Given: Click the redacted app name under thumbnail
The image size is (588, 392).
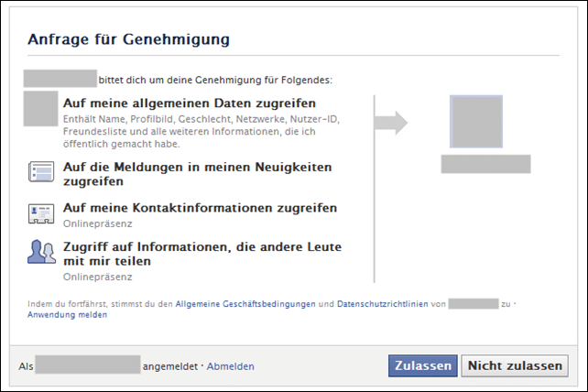Looking at the screenshot, I should (485, 164).
